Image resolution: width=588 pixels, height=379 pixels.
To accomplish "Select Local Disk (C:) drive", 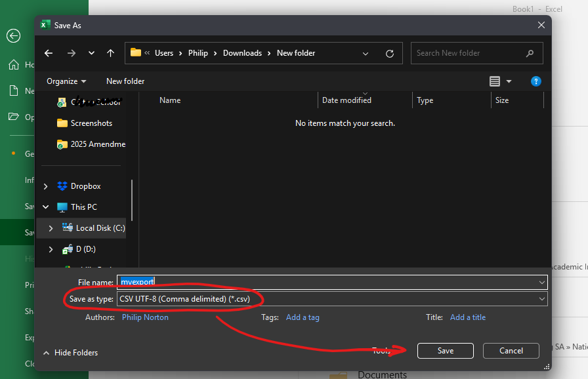I will coord(100,228).
